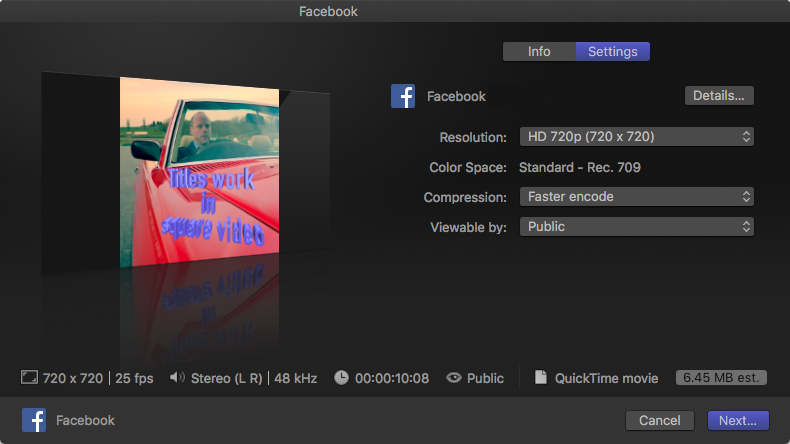Image resolution: width=790 pixels, height=444 pixels.
Task: Click the QuickTime movie file icon
Action: coord(541,377)
